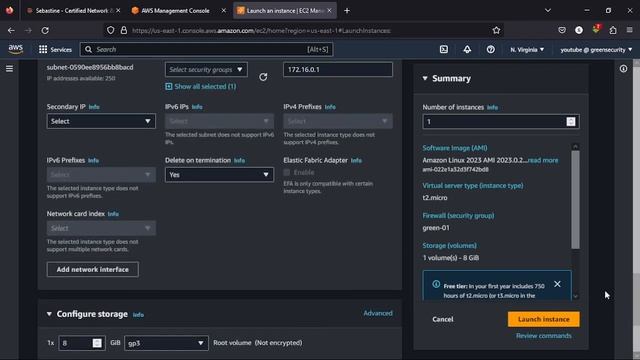Screen dimensions: 640x360
Task: Open the Firefox application menu
Action: 630,30
